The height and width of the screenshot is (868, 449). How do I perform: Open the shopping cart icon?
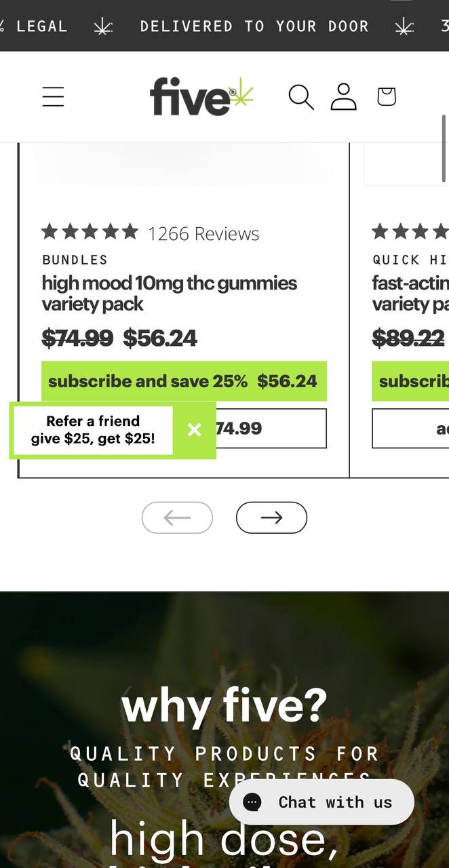(386, 97)
